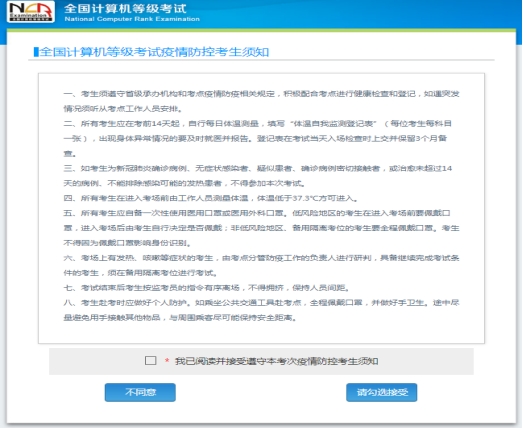Screen dimensions: 523x429
Task: Click the empty space below rule 八 in notice box
Action: point(262,332)
